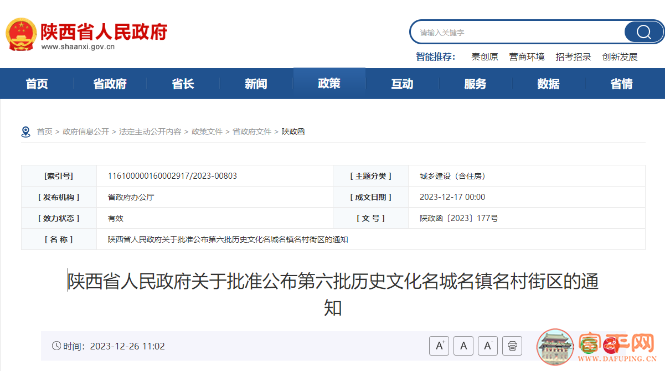Click the keyword search input field
The image size is (666, 371).
click(518, 32)
